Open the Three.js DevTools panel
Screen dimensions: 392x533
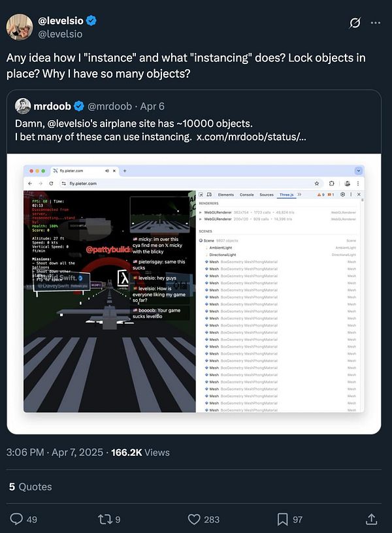tap(287, 194)
